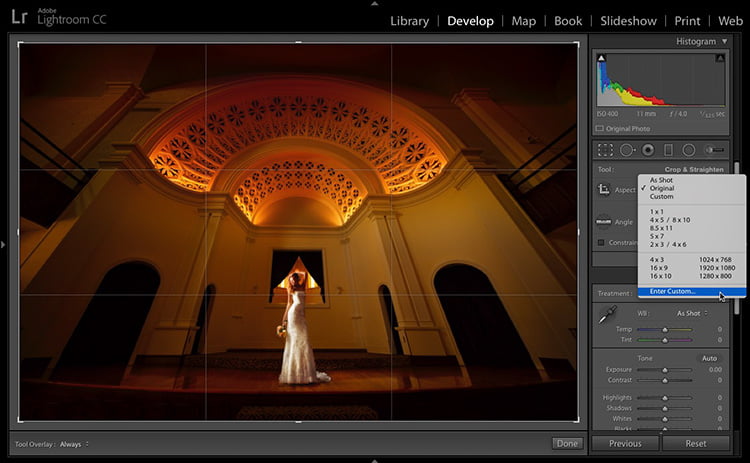Activate the Red Eye Correction tool
The height and width of the screenshot is (463, 750).
pyautogui.click(x=648, y=150)
